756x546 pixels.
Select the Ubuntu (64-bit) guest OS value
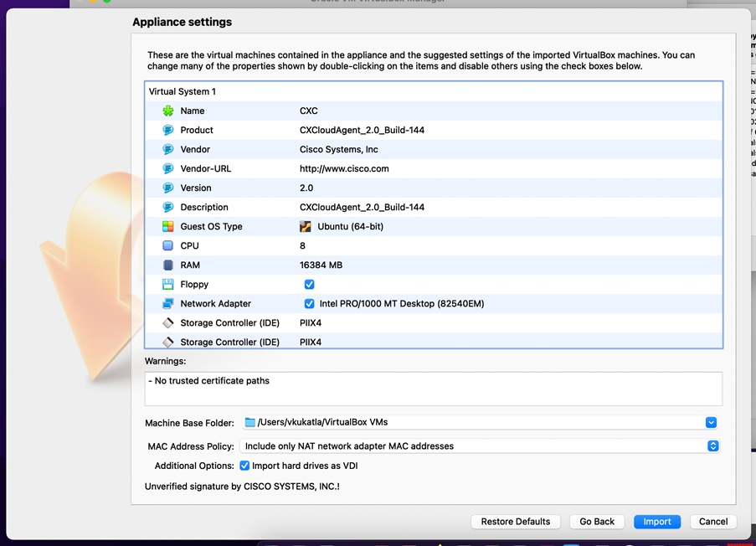[x=351, y=227]
